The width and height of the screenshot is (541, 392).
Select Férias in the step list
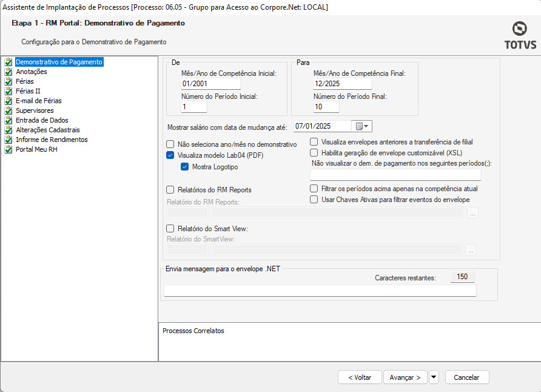pos(25,81)
